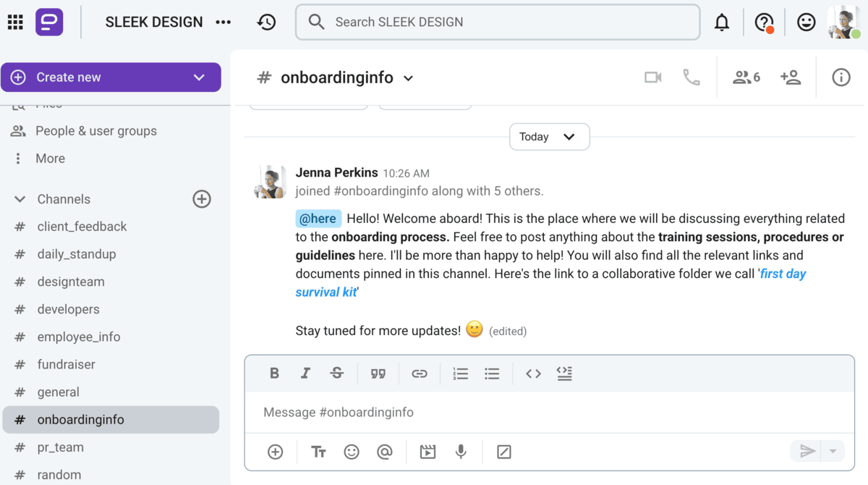Open the first day survival kit link

782,274
